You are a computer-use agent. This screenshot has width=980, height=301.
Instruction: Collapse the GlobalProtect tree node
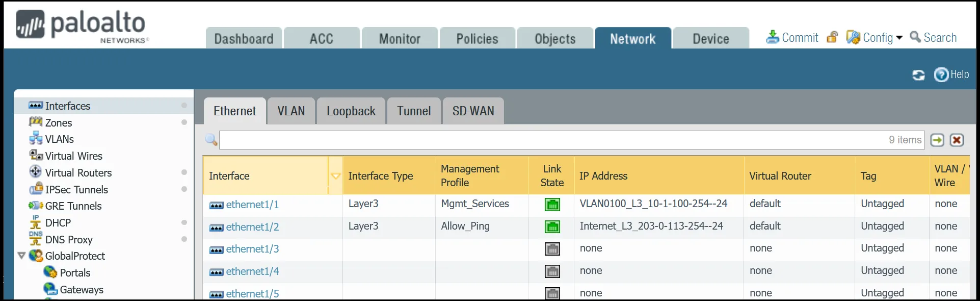tap(21, 256)
